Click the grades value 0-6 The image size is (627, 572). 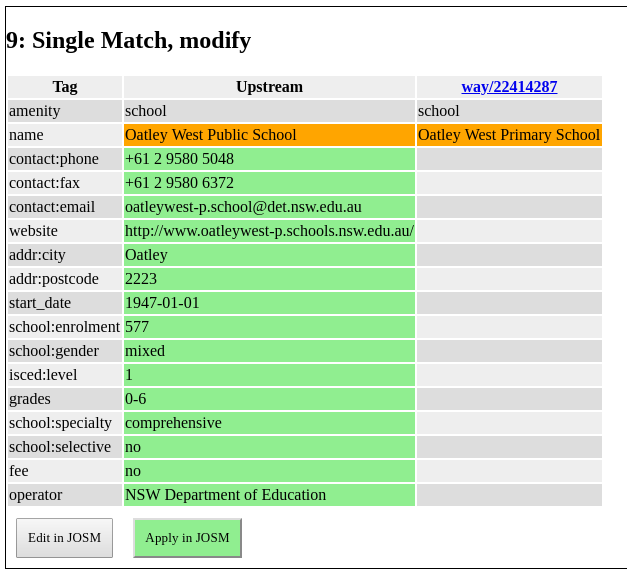tap(269, 399)
